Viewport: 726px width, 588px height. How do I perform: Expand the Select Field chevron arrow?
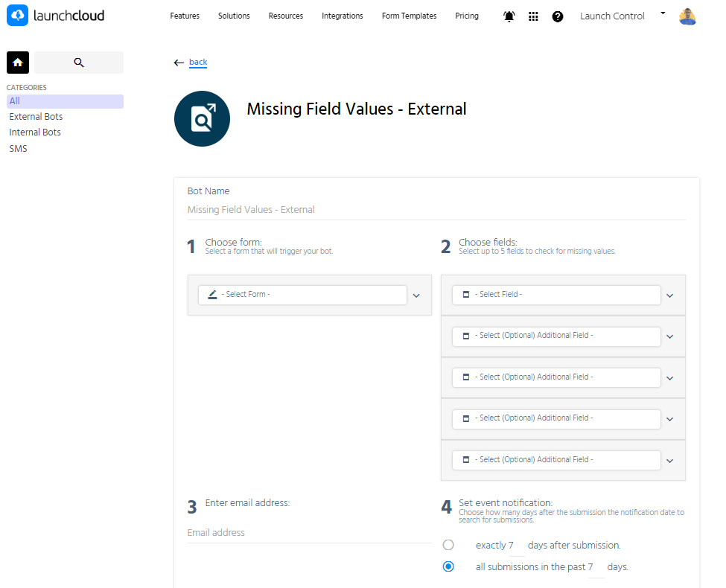click(x=670, y=295)
